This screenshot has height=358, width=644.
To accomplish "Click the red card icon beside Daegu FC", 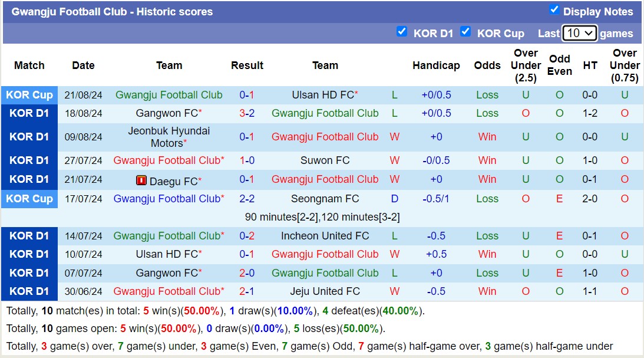I will click(x=141, y=180).
